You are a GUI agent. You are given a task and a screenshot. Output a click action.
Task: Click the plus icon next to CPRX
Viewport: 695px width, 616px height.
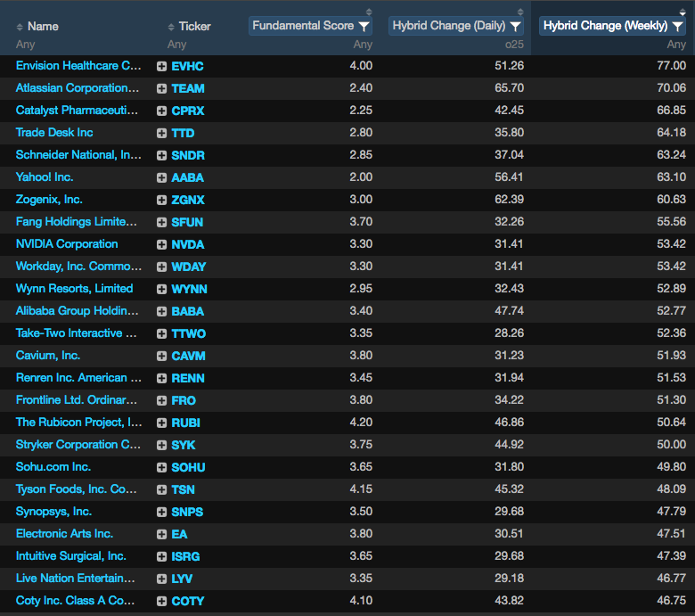coord(162,111)
